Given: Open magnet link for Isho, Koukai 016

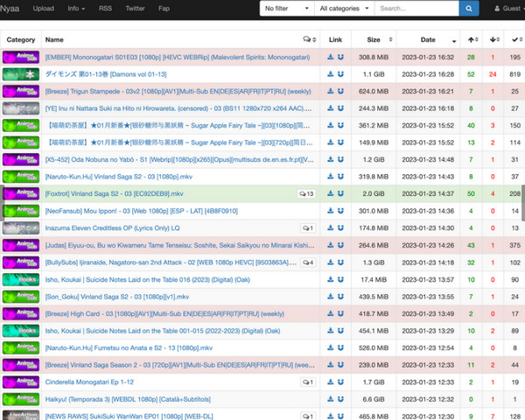Looking at the screenshot, I should (340, 279).
